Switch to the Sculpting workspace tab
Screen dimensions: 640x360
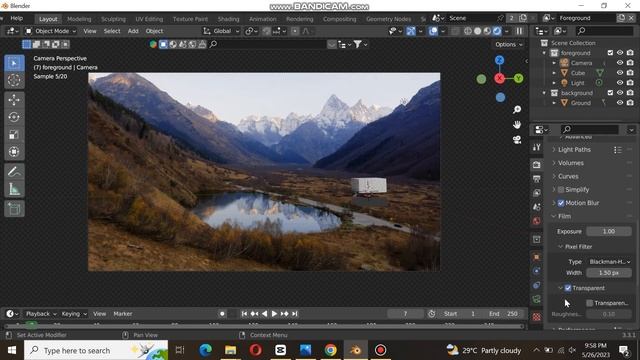click(113, 19)
